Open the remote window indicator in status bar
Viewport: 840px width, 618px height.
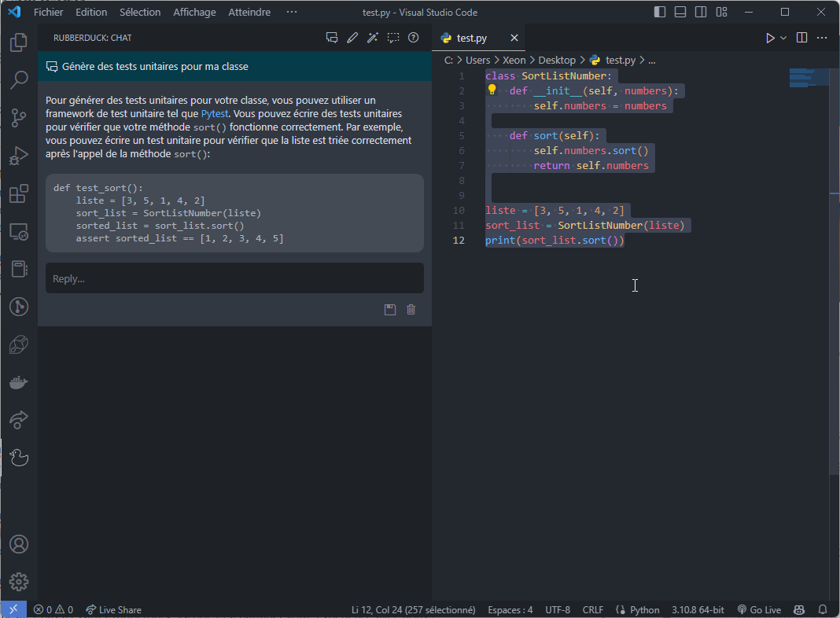[13, 609]
